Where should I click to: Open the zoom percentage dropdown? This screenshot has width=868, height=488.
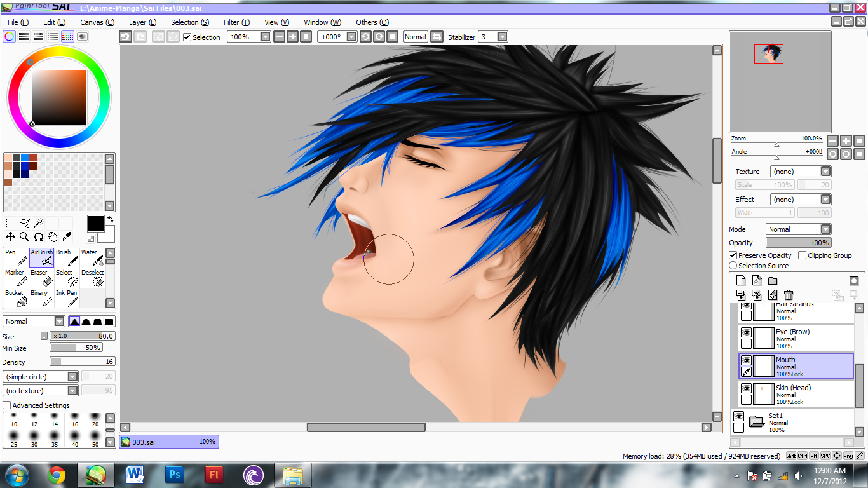266,37
